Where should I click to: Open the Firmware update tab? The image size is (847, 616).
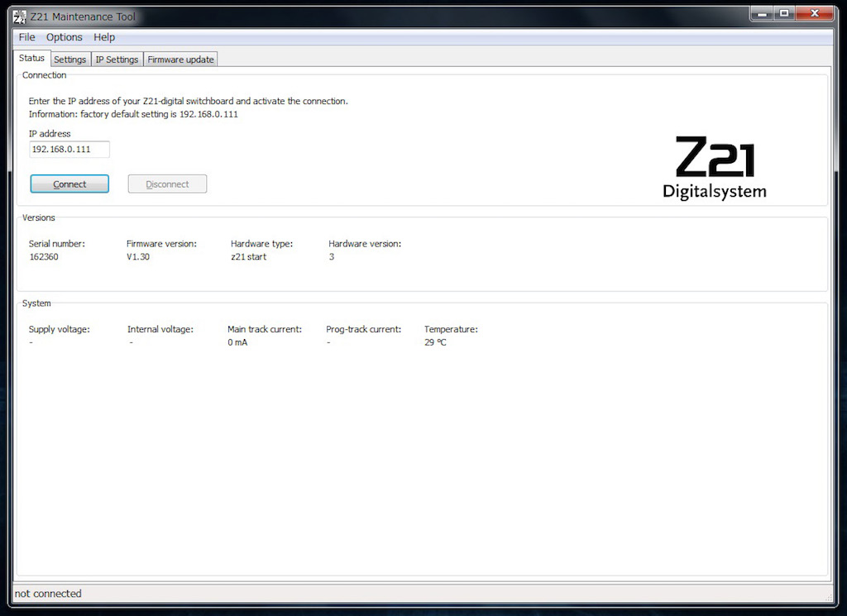pos(180,60)
